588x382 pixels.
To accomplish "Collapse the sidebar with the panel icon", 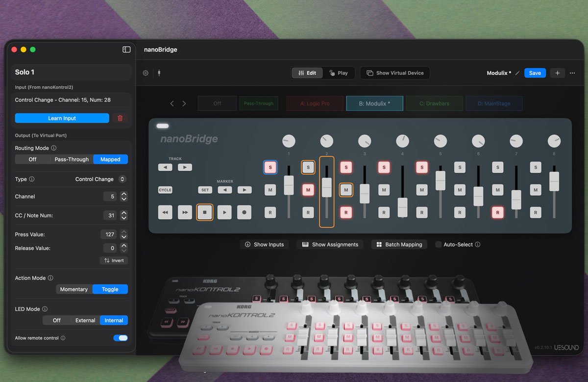I will (126, 50).
